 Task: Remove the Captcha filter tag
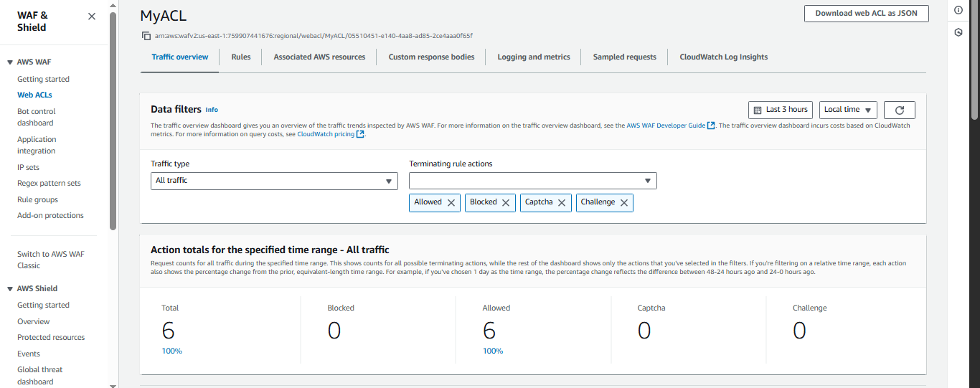[x=562, y=203]
